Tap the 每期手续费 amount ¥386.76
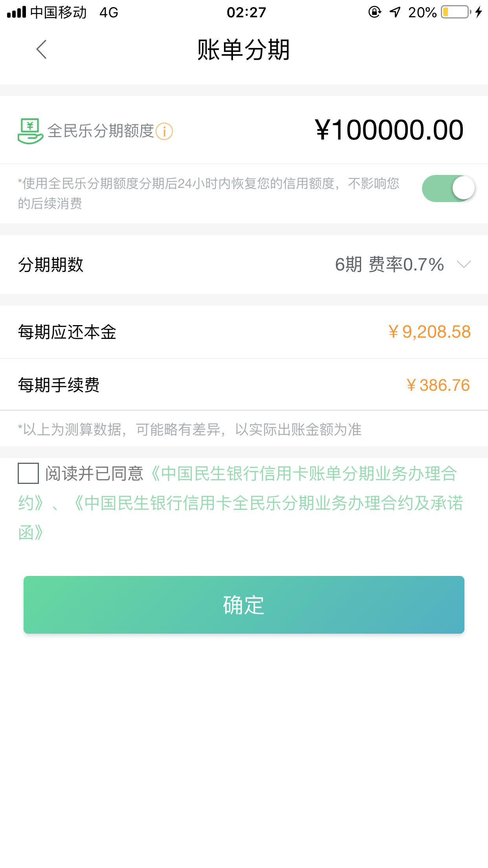The height and width of the screenshot is (868, 488). coord(438,385)
